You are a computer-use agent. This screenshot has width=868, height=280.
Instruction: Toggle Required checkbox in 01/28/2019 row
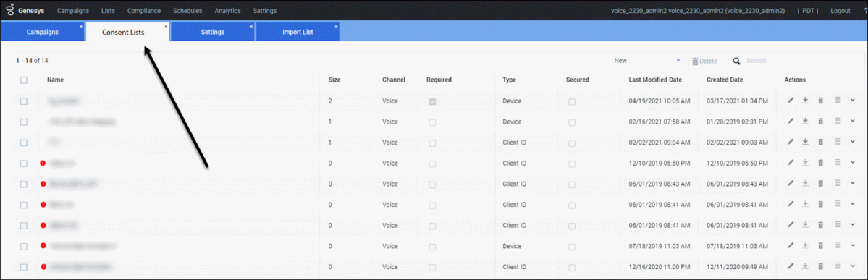click(x=432, y=122)
